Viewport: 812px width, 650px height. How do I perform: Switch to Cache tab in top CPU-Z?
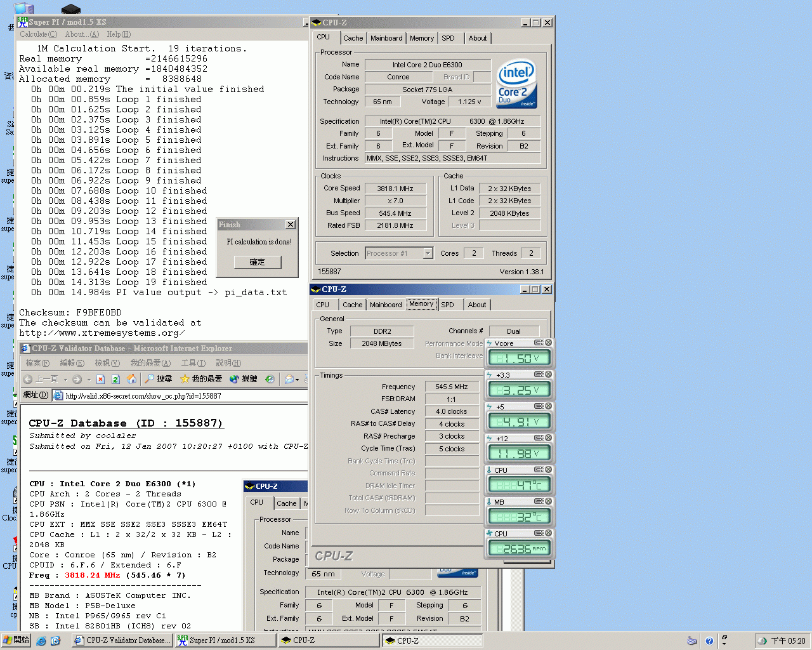click(x=353, y=38)
